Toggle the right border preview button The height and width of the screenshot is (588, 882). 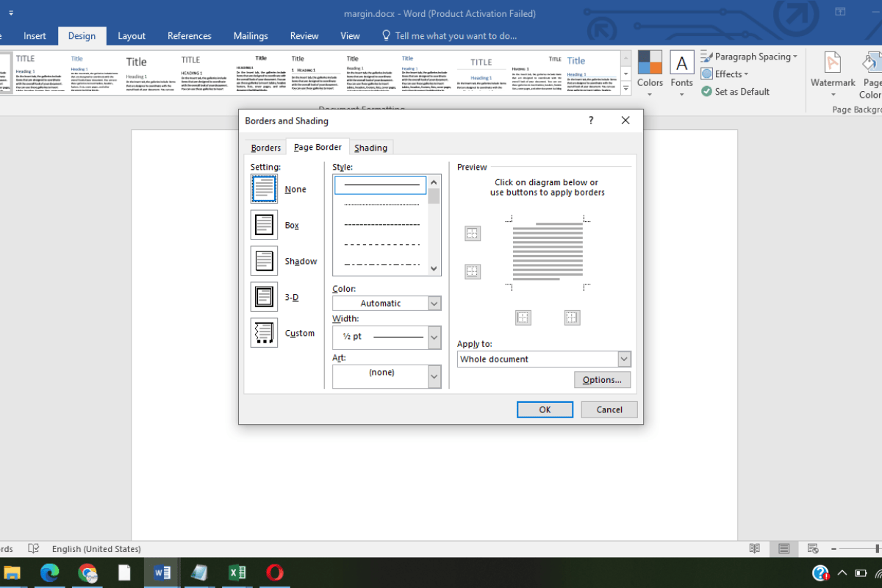tap(572, 318)
